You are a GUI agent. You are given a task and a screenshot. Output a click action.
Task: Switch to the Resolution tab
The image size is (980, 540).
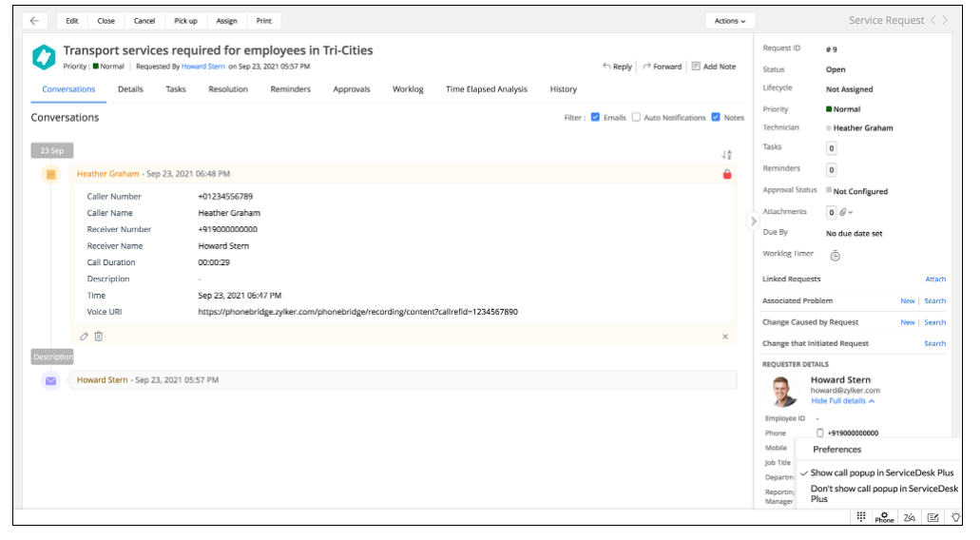click(x=228, y=89)
